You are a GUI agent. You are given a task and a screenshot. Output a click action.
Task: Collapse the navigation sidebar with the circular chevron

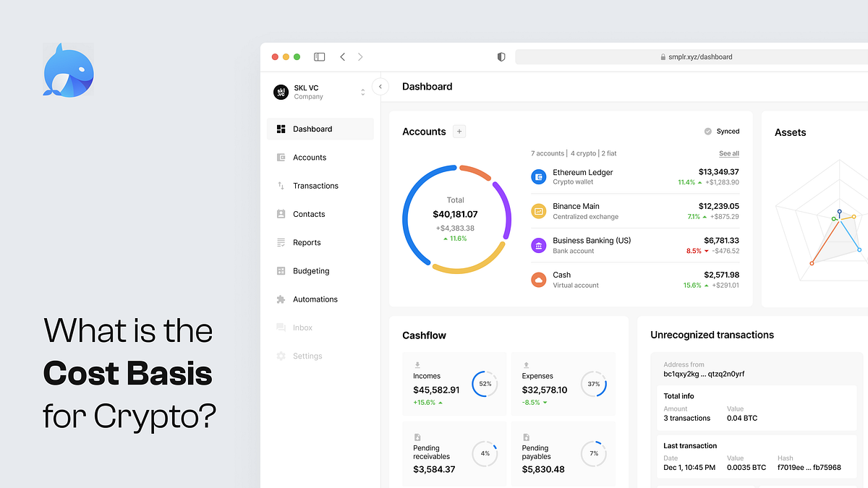(x=380, y=86)
